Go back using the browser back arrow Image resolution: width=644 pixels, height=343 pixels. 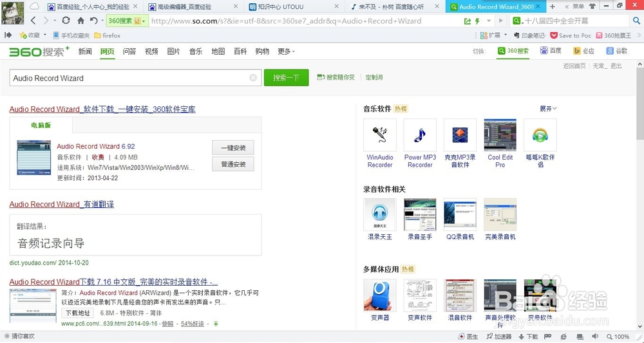coord(33,21)
